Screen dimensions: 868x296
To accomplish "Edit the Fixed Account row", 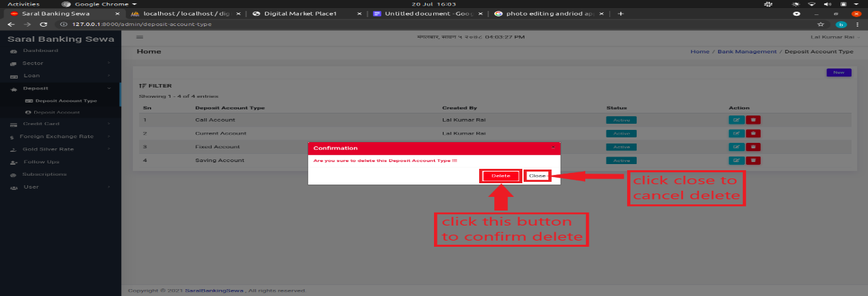I will pyautogui.click(x=737, y=146).
